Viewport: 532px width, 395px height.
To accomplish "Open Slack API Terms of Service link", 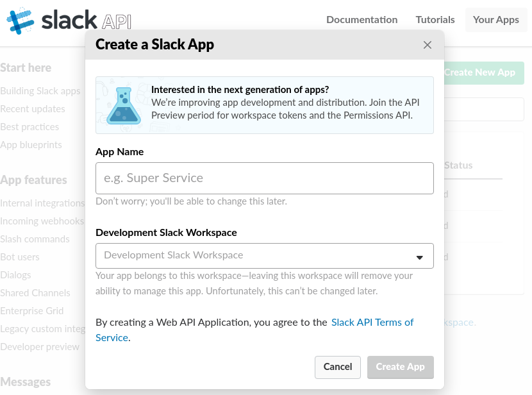I will pos(372,323).
